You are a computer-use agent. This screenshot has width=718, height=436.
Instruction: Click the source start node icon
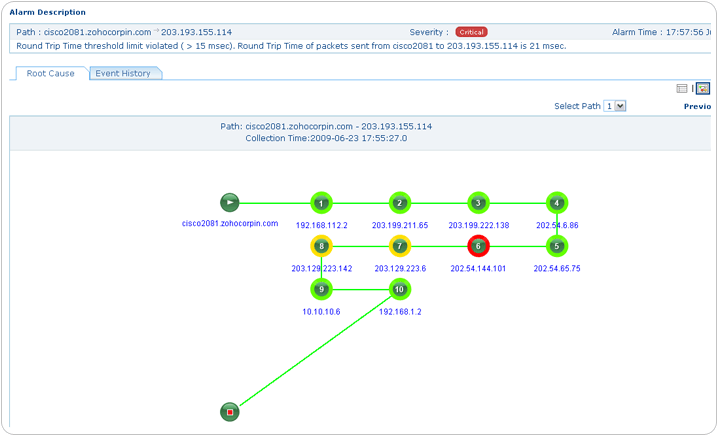230,203
